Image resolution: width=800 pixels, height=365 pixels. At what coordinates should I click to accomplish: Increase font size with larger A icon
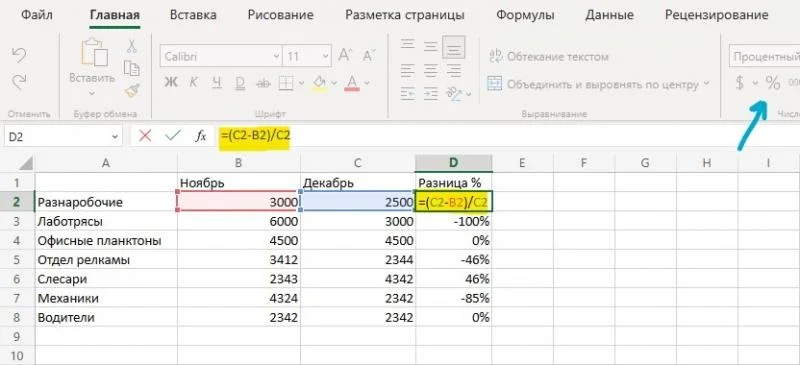click(x=346, y=56)
